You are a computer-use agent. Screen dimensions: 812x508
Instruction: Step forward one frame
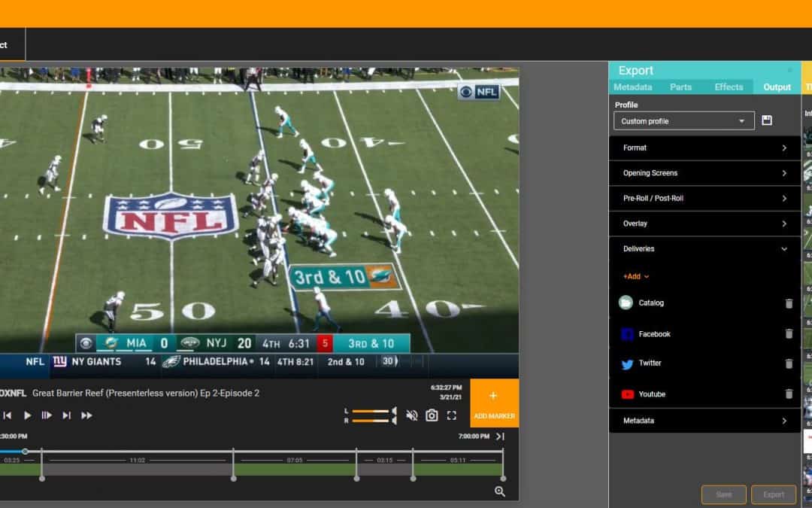point(46,415)
